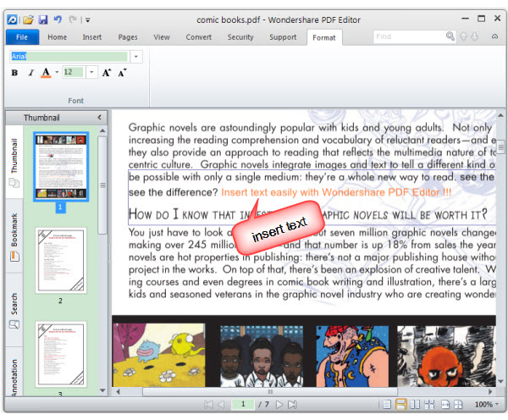Click the thumbnail panel scrollbar handle
The height and width of the screenshot is (420, 508).
[102, 185]
